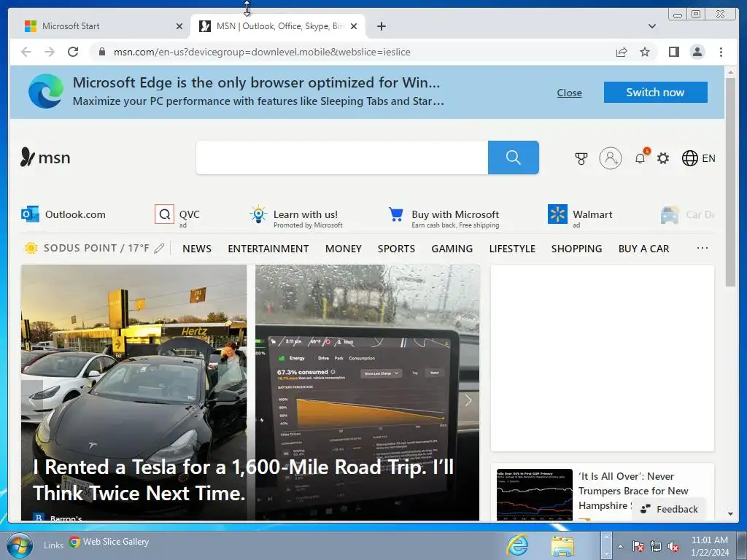Open Learn with us! promoted link
The height and width of the screenshot is (560, 747).
click(296, 217)
